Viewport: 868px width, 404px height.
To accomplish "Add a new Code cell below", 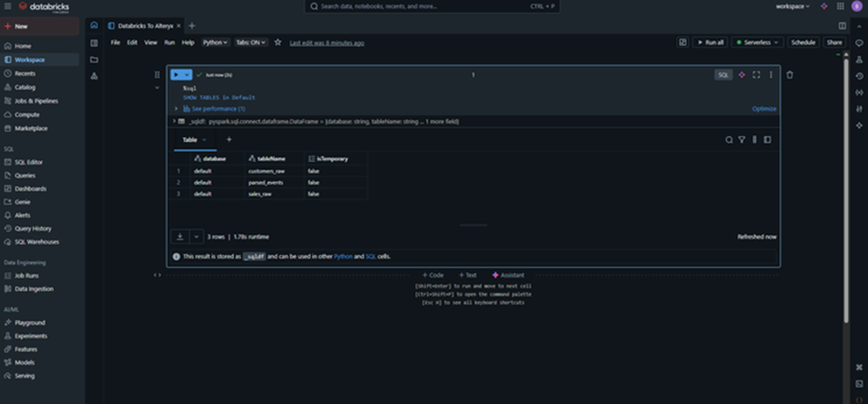I will click(x=433, y=275).
